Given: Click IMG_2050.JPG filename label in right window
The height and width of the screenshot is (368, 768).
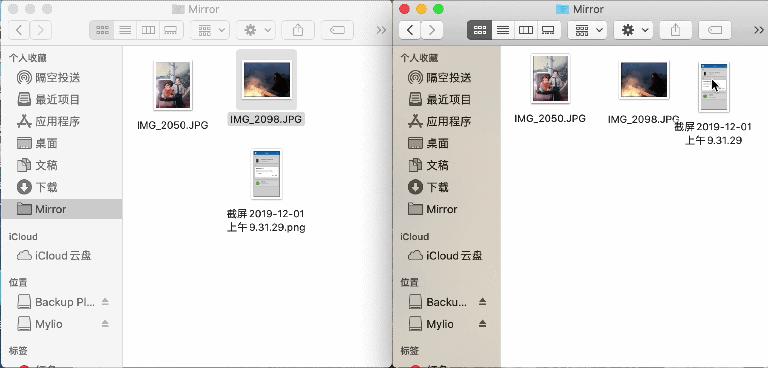Looking at the screenshot, I should (x=550, y=119).
